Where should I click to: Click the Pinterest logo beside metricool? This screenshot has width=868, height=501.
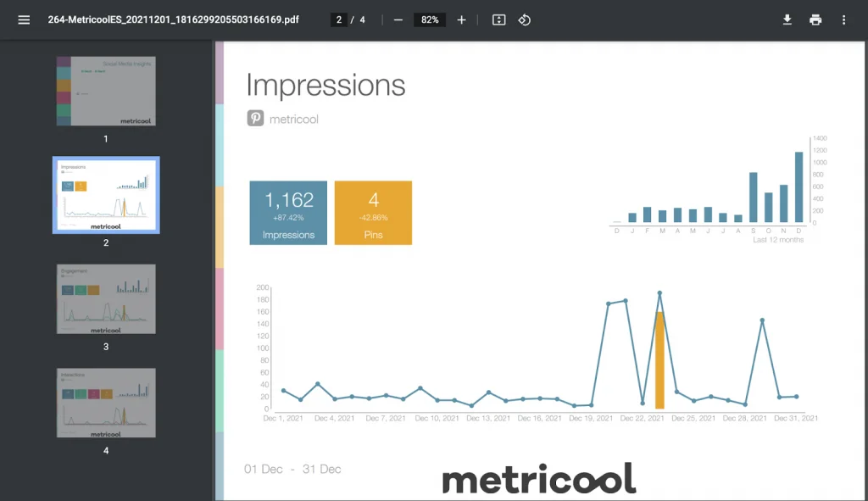[x=256, y=118]
